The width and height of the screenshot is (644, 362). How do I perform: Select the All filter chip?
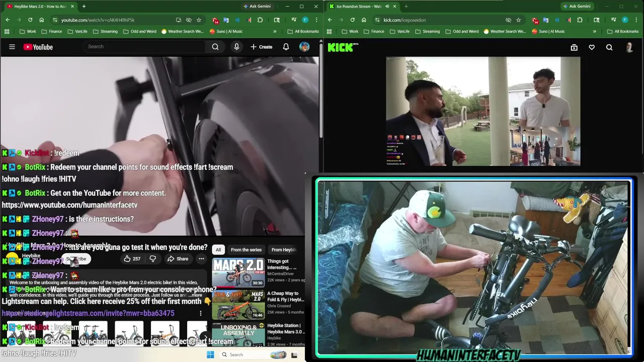[218, 249]
